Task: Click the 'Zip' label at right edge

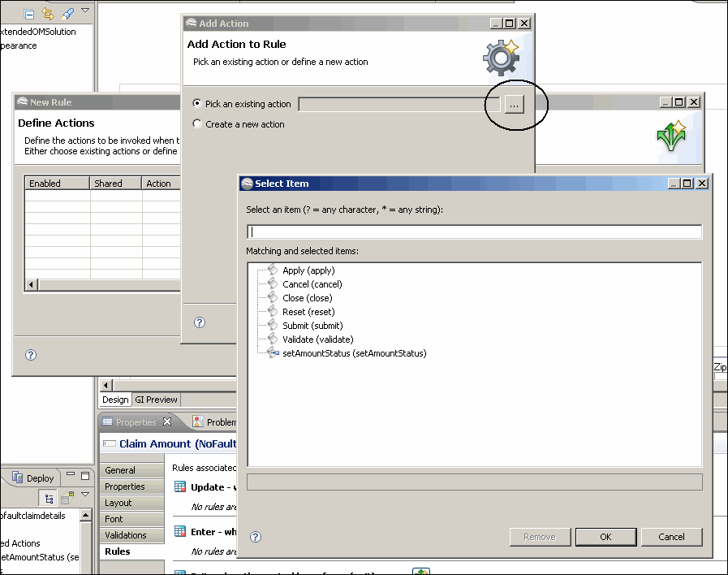Action: tap(720, 367)
